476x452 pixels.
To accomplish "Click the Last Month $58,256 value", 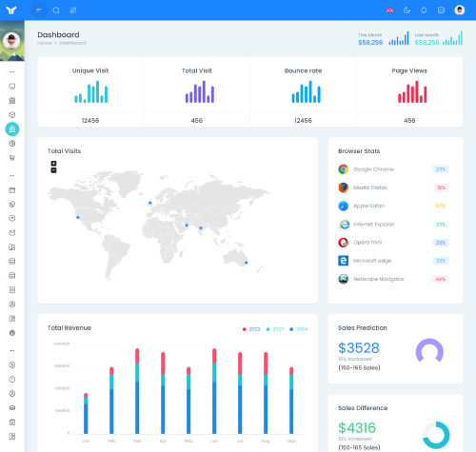I will point(426,43).
